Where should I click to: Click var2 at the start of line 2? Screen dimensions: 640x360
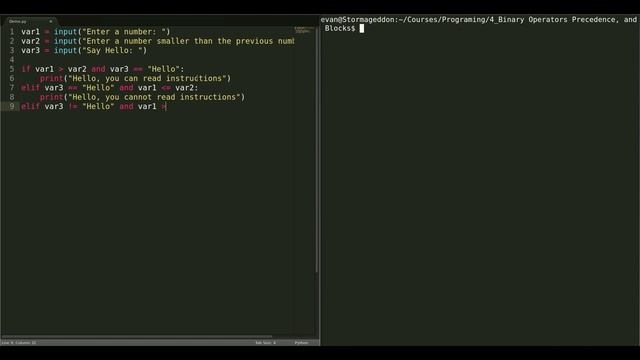click(31, 41)
